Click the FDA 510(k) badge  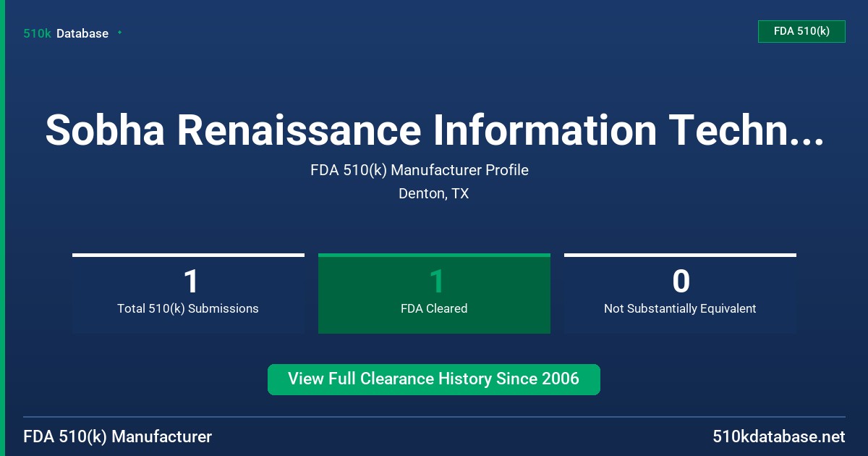point(801,32)
